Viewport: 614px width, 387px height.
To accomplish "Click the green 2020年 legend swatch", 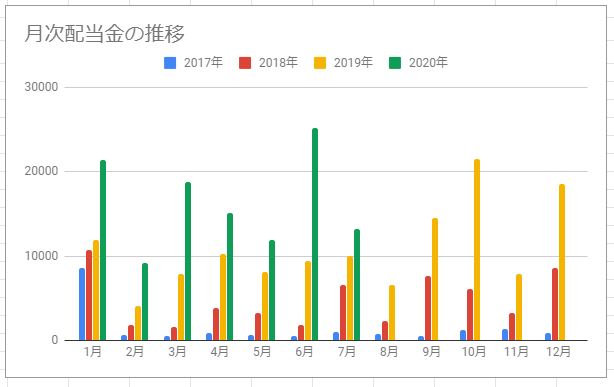I will [x=395, y=63].
